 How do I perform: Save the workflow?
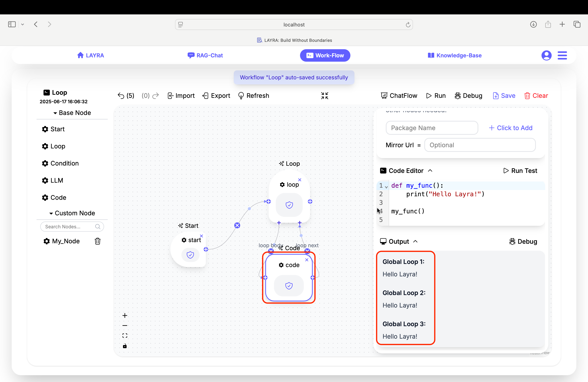click(504, 96)
